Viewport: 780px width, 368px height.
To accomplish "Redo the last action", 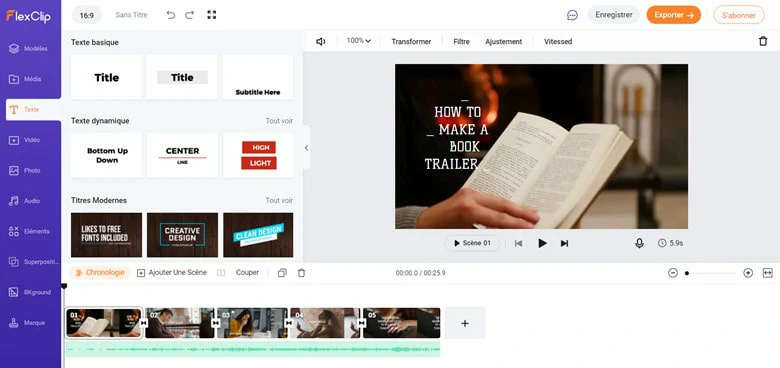I will (190, 15).
